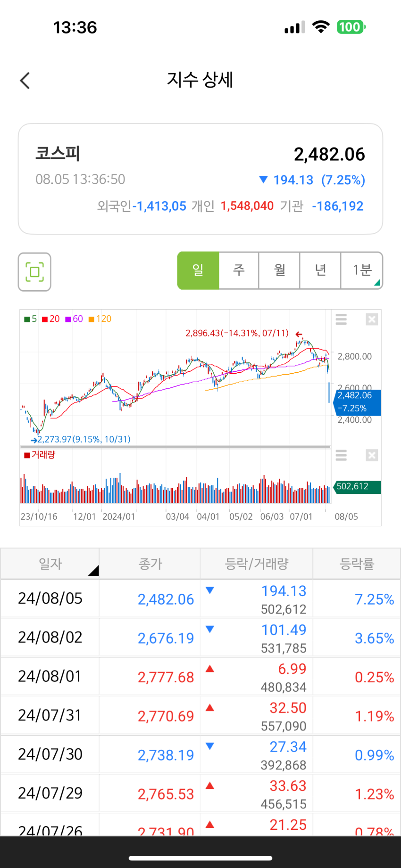Click closing price 2,738.19
401x868 pixels.
[x=166, y=755]
